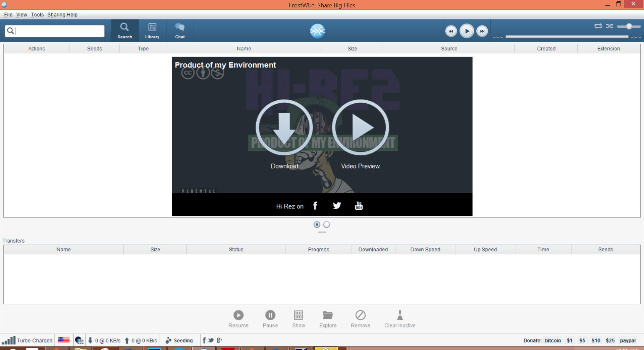Screen dimensions: 644x350
Task: Click the Pause transfer button
Action: tap(270, 319)
